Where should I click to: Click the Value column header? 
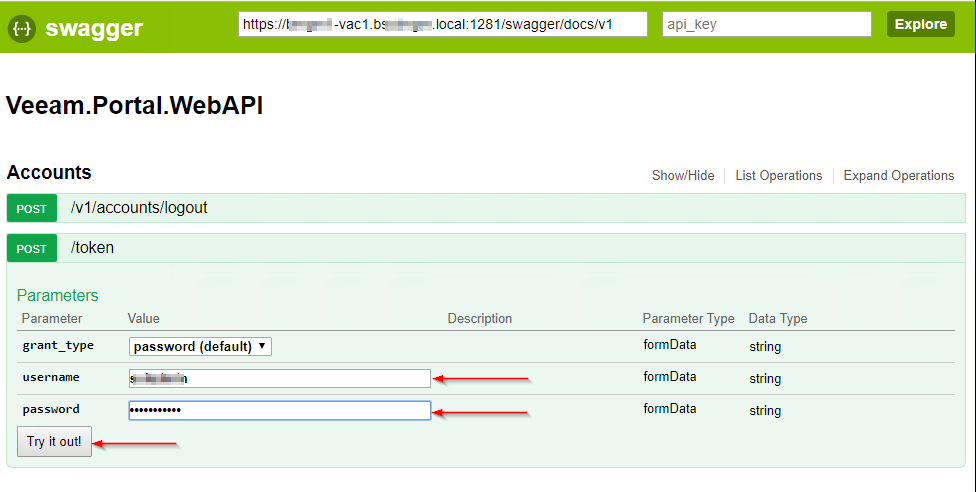pos(144,318)
